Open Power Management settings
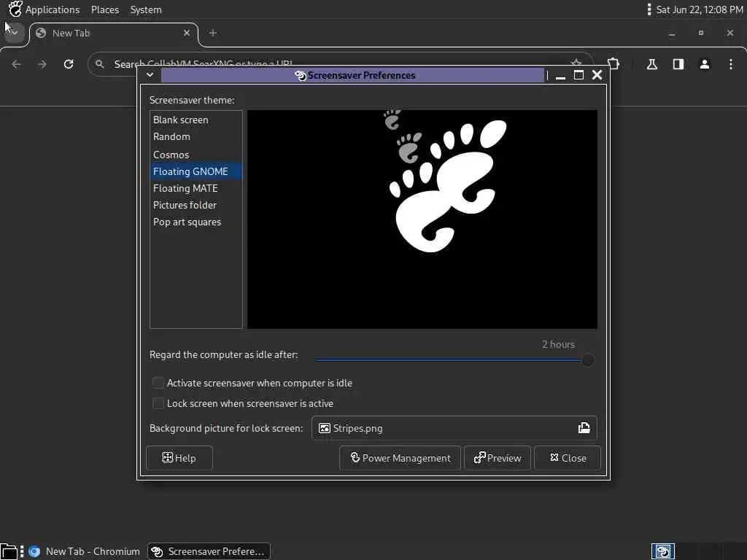The image size is (747, 560). (x=400, y=458)
